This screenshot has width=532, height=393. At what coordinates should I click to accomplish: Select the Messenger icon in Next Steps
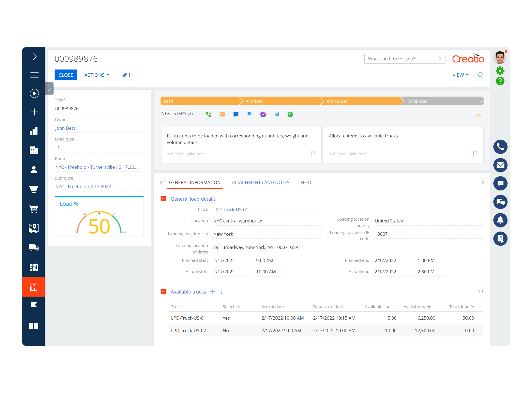(x=263, y=114)
